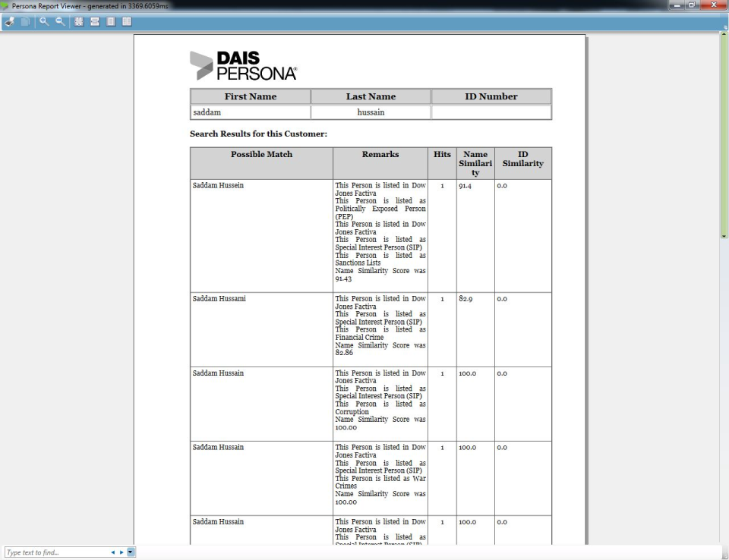Find previous match using left arrow
The width and height of the screenshot is (729, 560).
coord(113,552)
